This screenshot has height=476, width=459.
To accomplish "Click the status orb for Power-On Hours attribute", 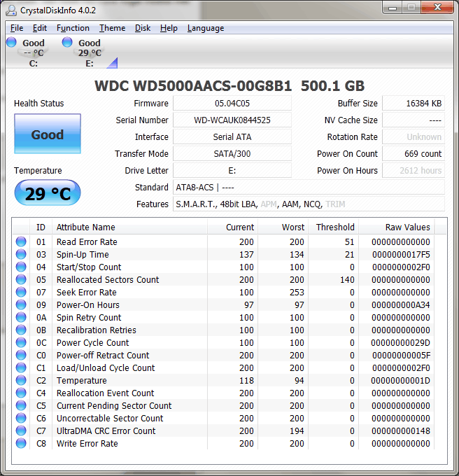I will (21, 304).
